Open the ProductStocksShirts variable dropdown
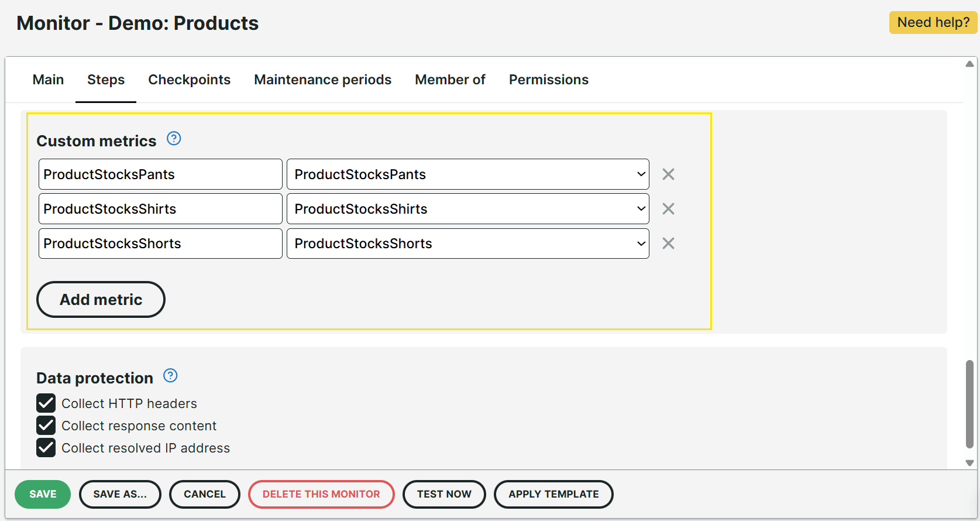Screen dimensions: 980x521 tap(467, 209)
